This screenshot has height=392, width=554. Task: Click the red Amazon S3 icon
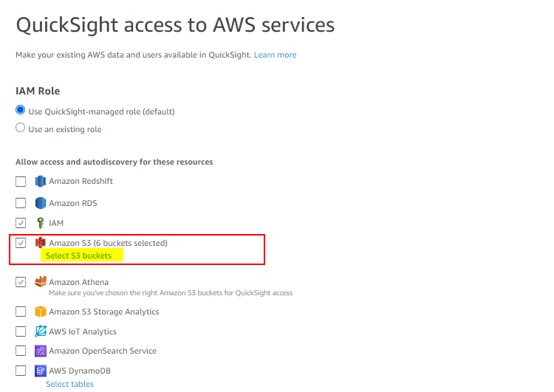click(x=41, y=243)
